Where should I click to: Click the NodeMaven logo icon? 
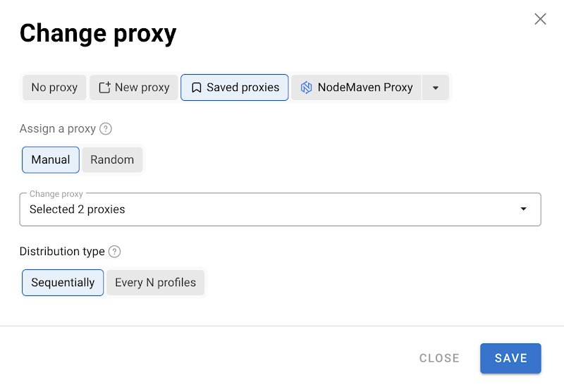coord(306,87)
